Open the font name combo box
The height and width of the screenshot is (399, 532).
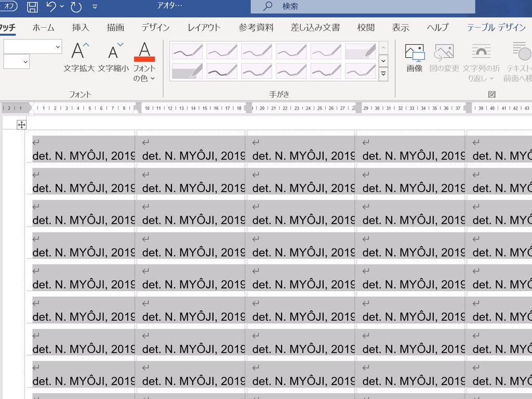pyautogui.click(x=33, y=47)
